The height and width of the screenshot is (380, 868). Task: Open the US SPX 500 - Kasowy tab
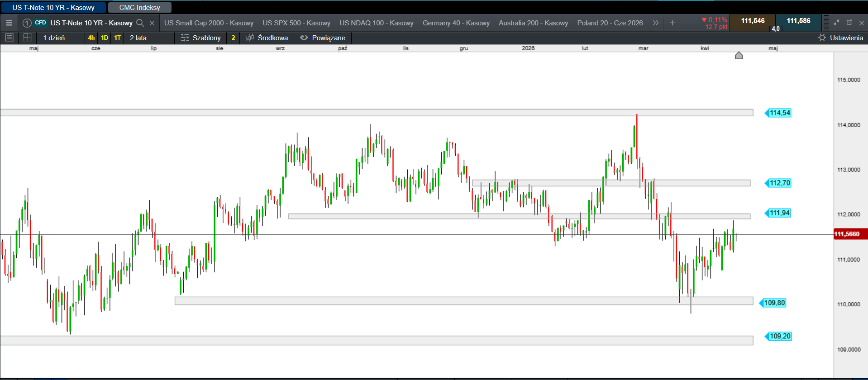pyautogui.click(x=296, y=23)
